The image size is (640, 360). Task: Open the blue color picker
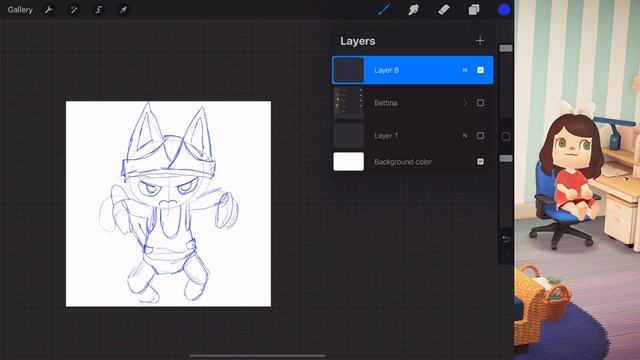pos(504,10)
